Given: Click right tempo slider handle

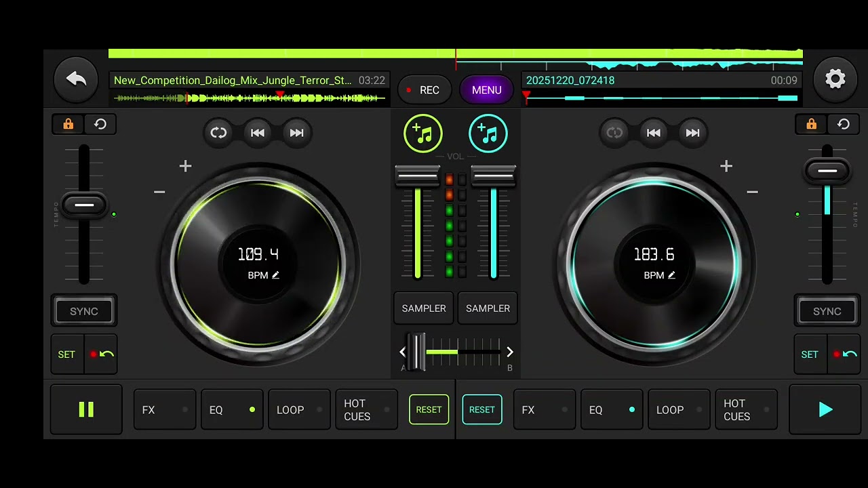Looking at the screenshot, I should coord(827,171).
